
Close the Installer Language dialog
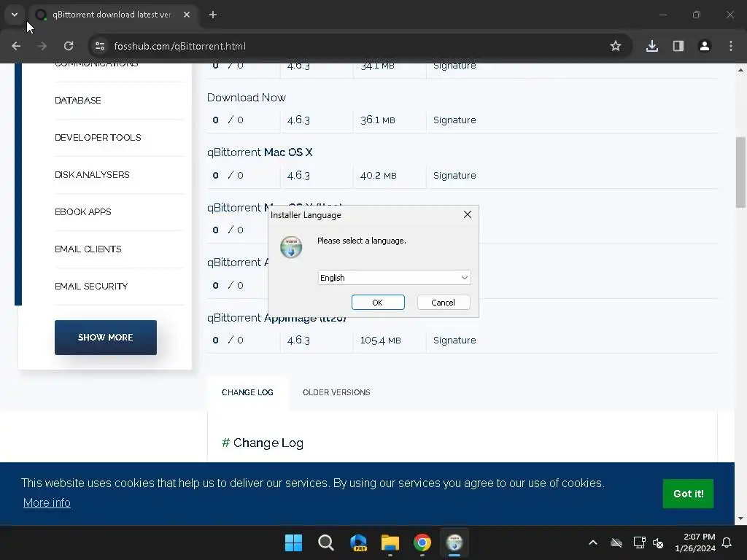coord(468,215)
